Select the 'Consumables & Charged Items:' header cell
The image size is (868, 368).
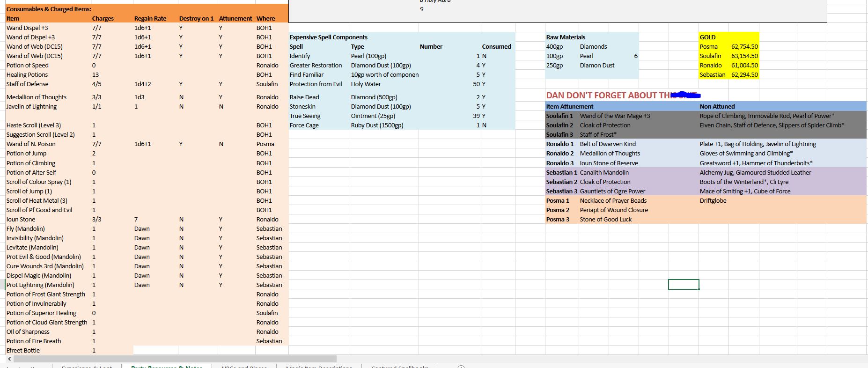point(49,9)
